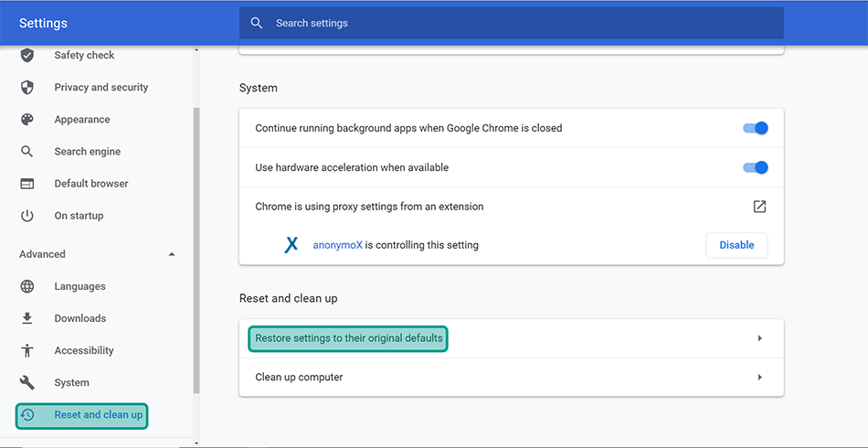Toggle background apps when Chrome is closed
This screenshot has width=868, height=448.
pos(755,128)
